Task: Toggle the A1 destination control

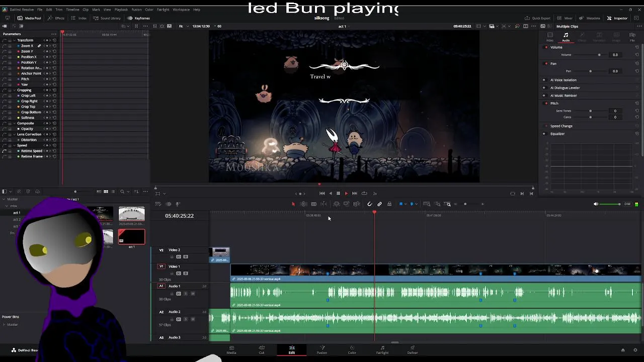Action: click(161, 286)
